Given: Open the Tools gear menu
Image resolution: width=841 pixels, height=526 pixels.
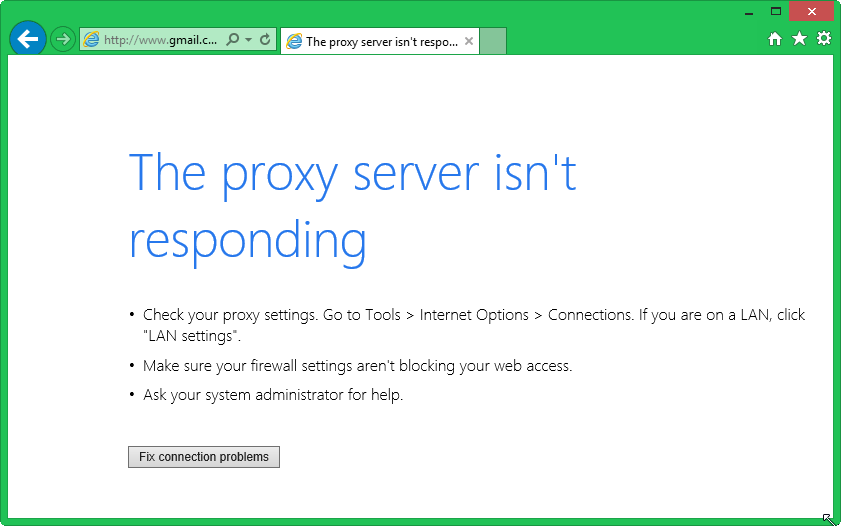Looking at the screenshot, I should (x=824, y=39).
